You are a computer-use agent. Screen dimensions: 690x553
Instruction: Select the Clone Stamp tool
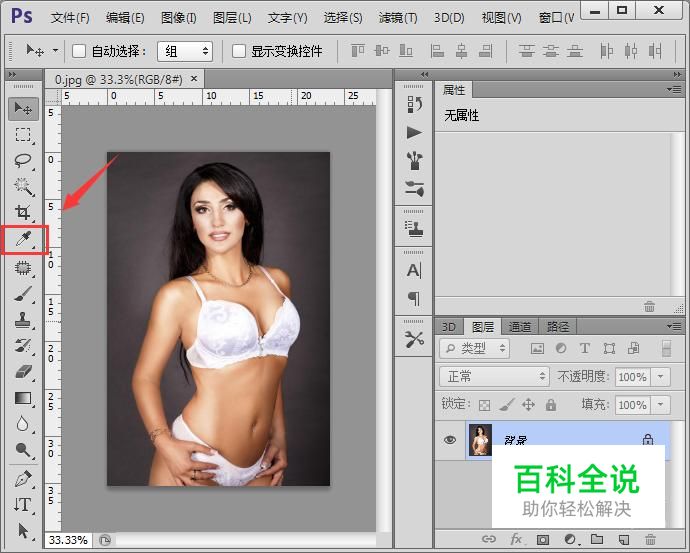pos(23,320)
